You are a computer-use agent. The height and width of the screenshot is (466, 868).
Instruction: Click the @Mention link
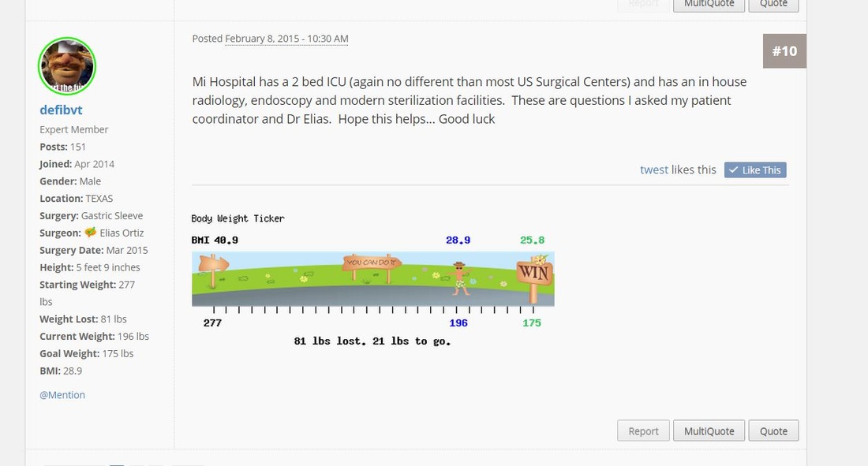click(x=62, y=394)
